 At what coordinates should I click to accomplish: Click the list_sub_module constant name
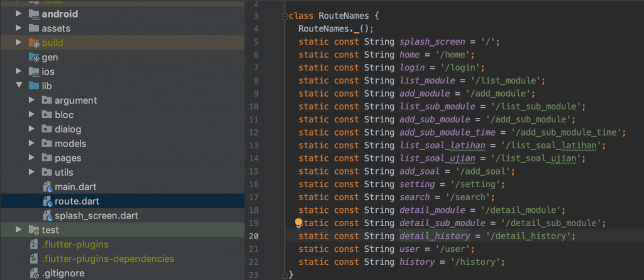(437, 107)
